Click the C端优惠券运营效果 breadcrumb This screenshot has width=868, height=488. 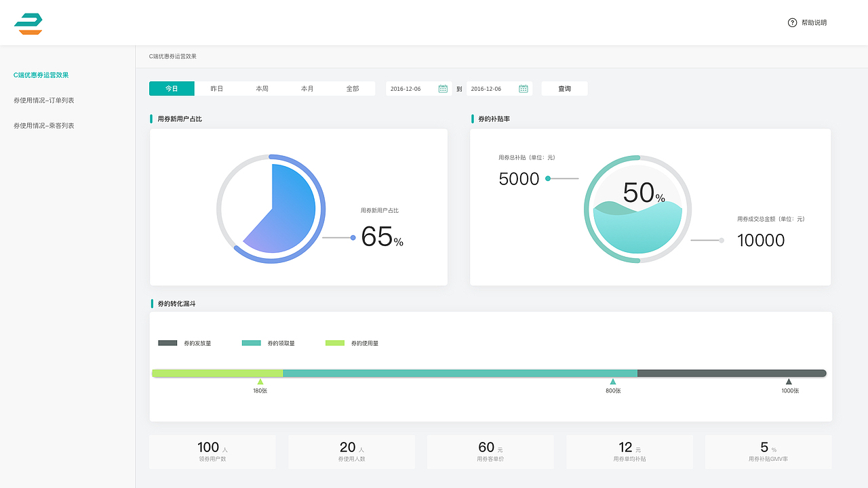coord(173,56)
